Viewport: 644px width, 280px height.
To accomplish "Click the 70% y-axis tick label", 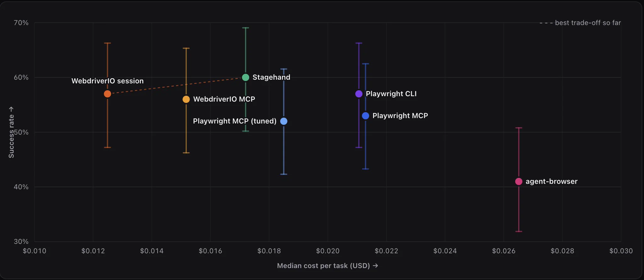I will point(21,23).
